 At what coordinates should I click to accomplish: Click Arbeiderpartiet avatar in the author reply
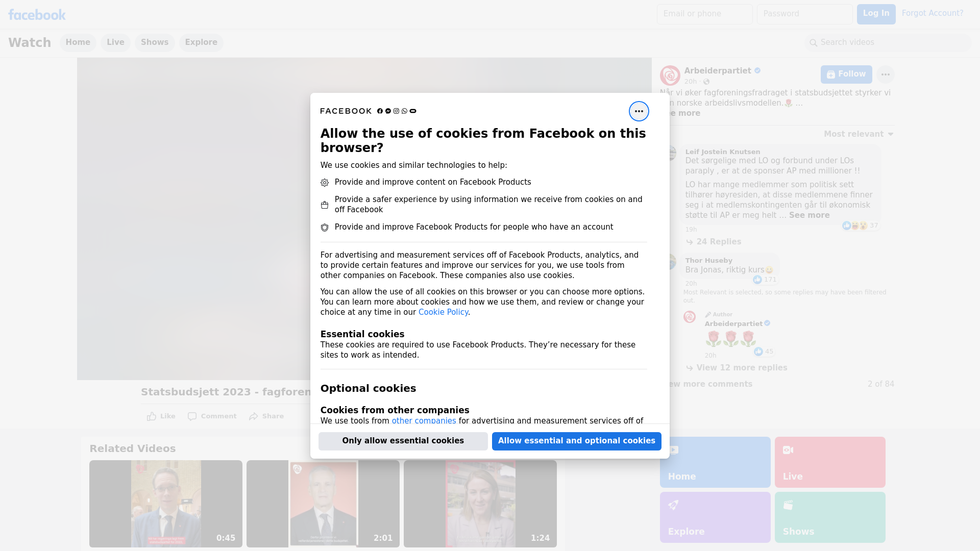click(690, 317)
